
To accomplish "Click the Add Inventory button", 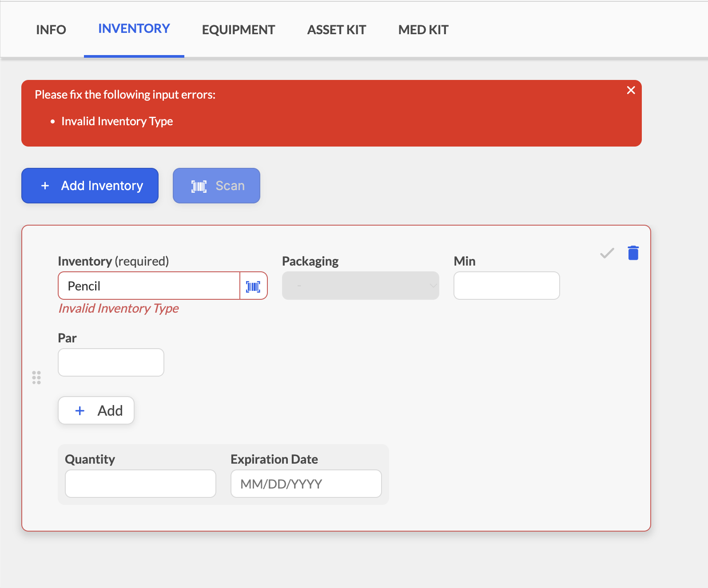I will pos(90,186).
